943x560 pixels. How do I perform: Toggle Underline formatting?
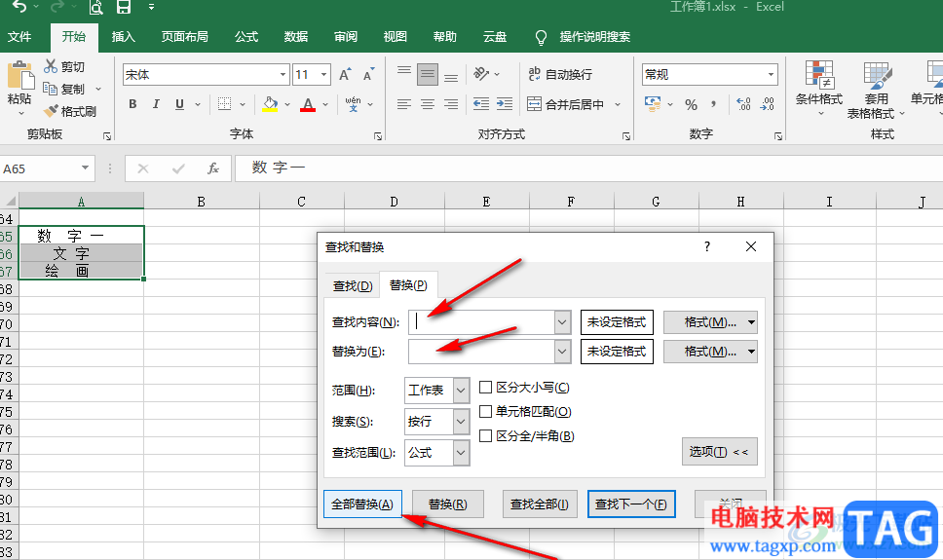(179, 104)
